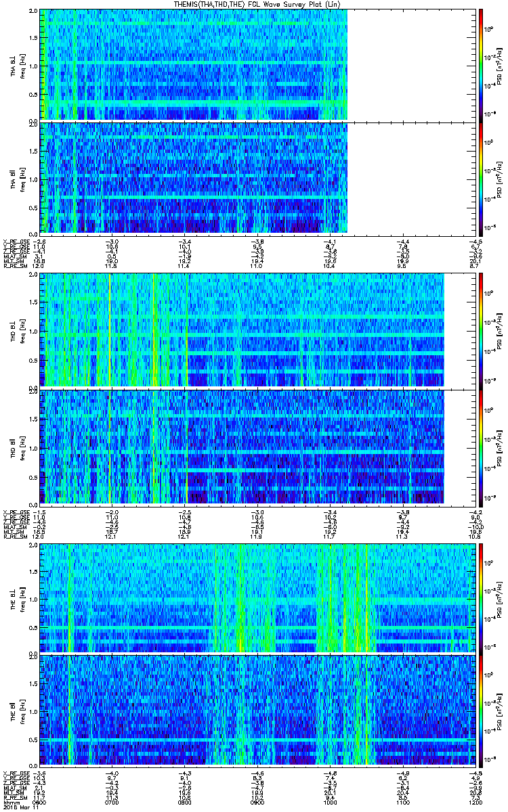Click the THE B-parallel freq [Hz] axis title

pos(22,710)
